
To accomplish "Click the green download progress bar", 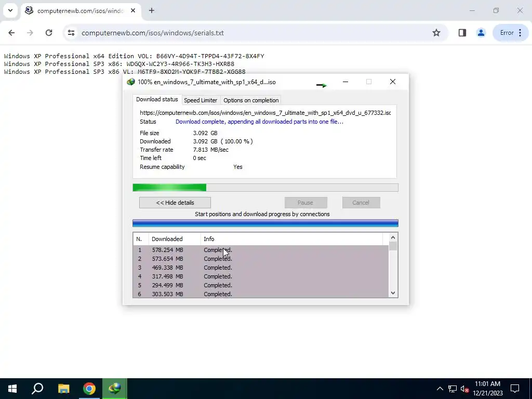I will click(x=265, y=188).
